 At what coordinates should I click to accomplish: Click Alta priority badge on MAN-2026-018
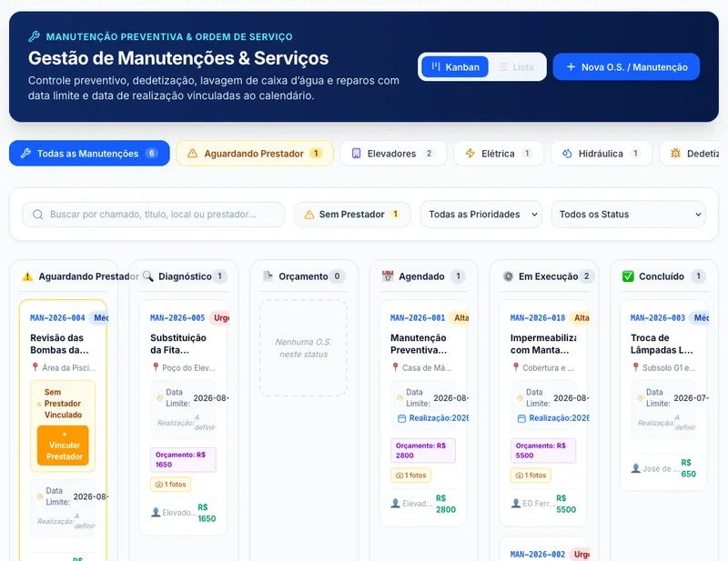(x=581, y=318)
